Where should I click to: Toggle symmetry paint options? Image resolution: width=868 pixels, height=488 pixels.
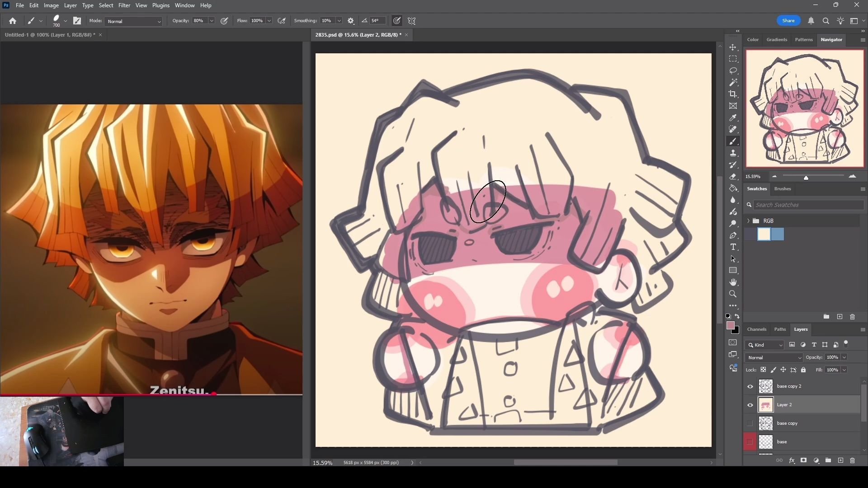pyautogui.click(x=411, y=21)
